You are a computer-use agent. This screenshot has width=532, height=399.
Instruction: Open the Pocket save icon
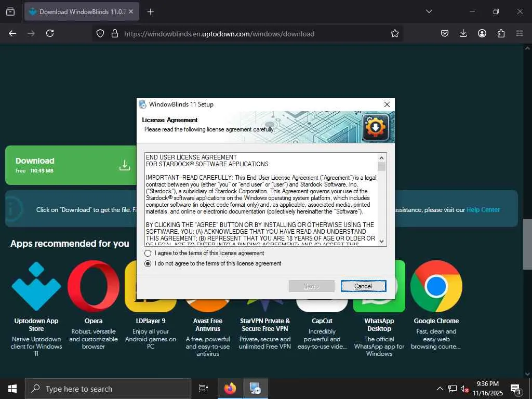tap(445, 33)
